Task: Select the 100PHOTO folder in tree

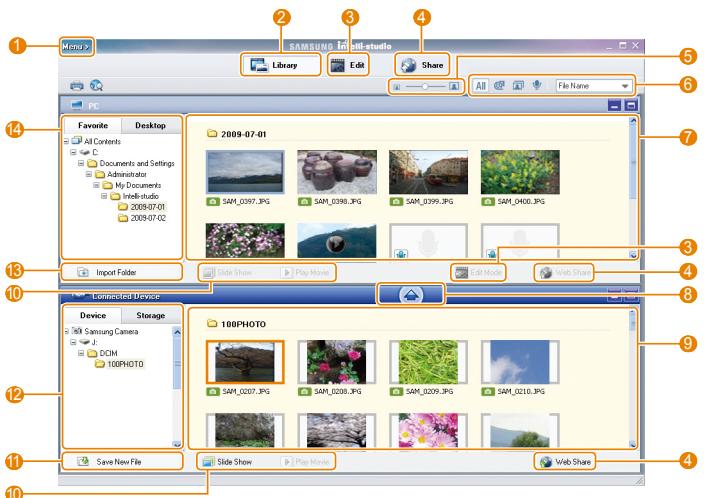Action: pos(120,364)
